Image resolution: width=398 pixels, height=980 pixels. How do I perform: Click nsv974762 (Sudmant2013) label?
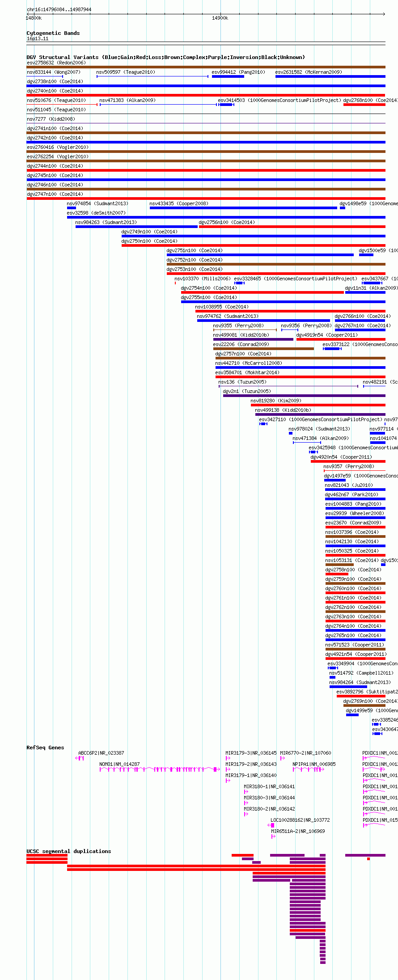click(228, 316)
